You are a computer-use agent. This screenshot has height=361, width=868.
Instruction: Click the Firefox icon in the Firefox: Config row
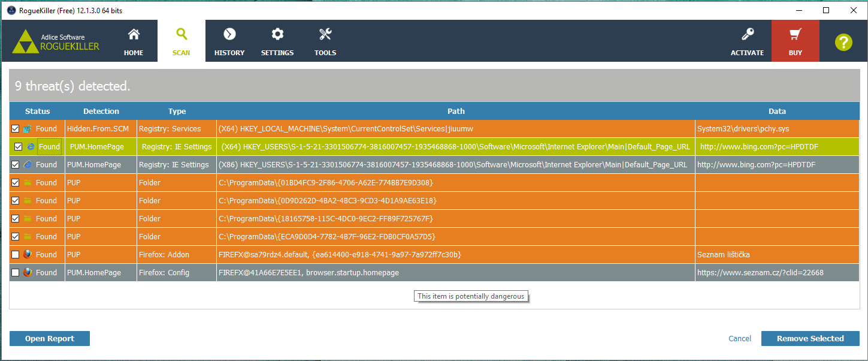pos(27,273)
